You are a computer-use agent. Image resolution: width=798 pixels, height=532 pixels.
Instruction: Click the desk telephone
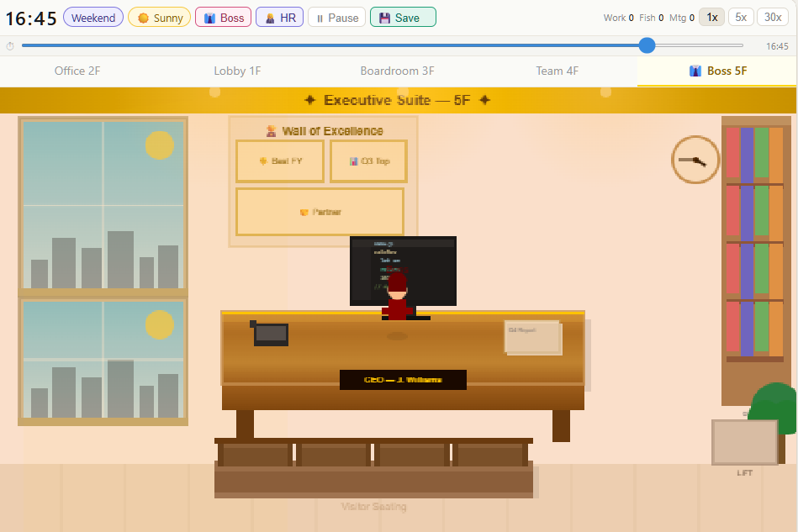point(270,334)
